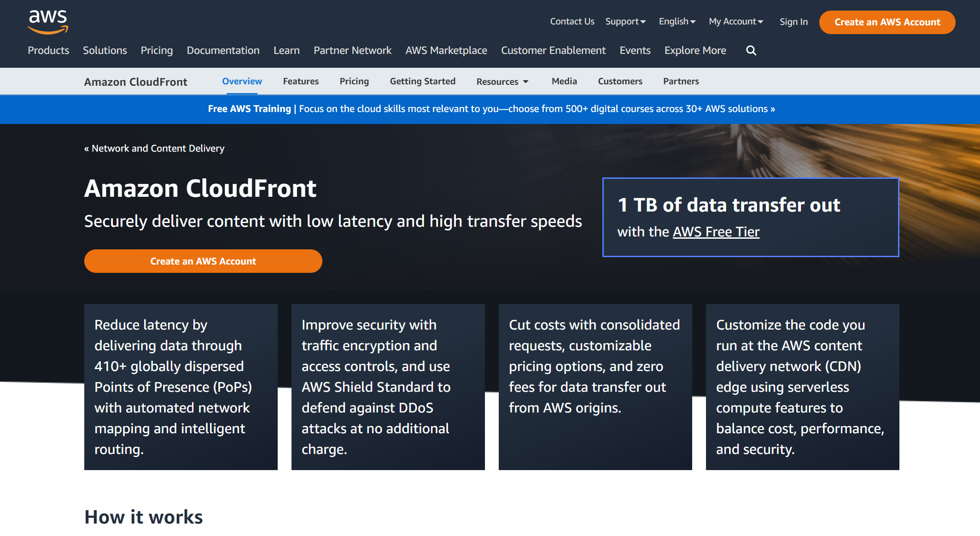Switch to the Features tab
This screenshot has height=536, width=980.
[301, 82]
